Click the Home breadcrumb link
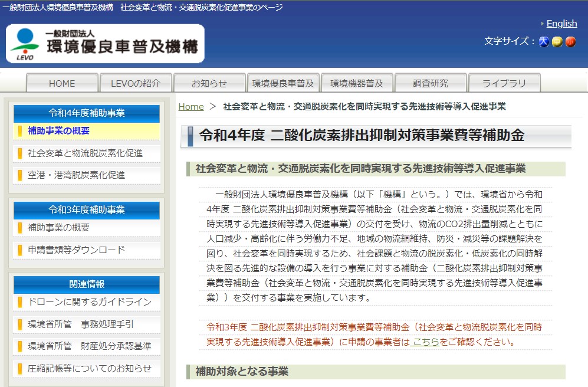The image size is (588, 387). [x=190, y=107]
